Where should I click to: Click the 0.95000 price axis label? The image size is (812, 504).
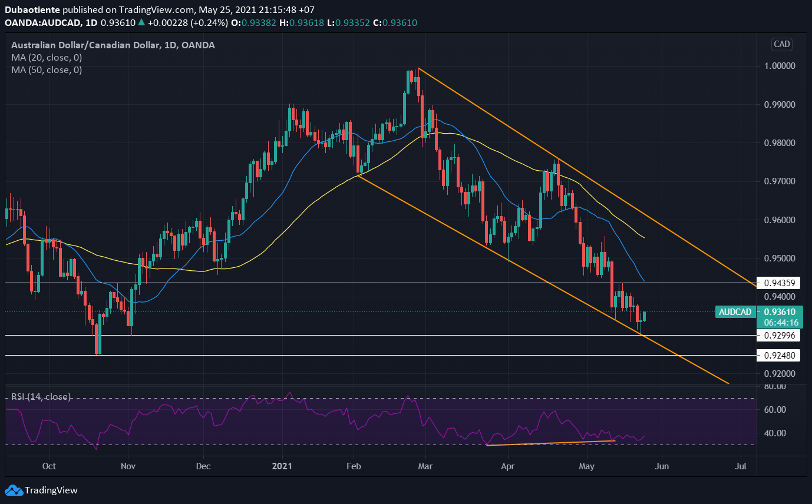[780, 258]
